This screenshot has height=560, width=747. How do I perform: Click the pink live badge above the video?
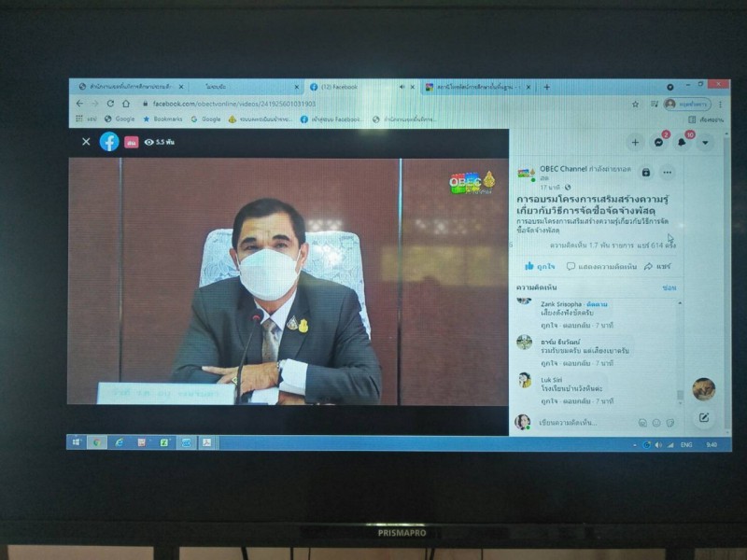(132, 142)
